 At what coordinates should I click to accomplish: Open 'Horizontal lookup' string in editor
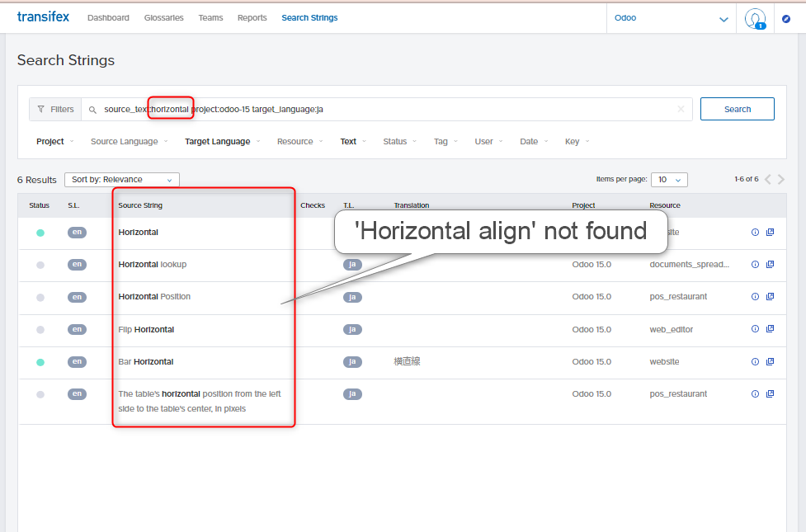pos(770,264)
